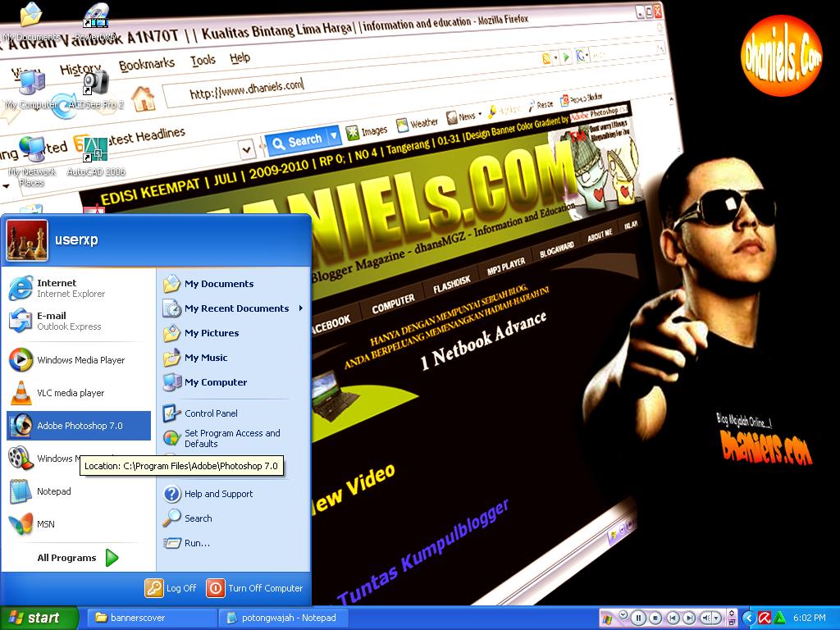Screen dimensions: 840x630
Task: Click the userxp chess account picture
Action: (27, 240)
